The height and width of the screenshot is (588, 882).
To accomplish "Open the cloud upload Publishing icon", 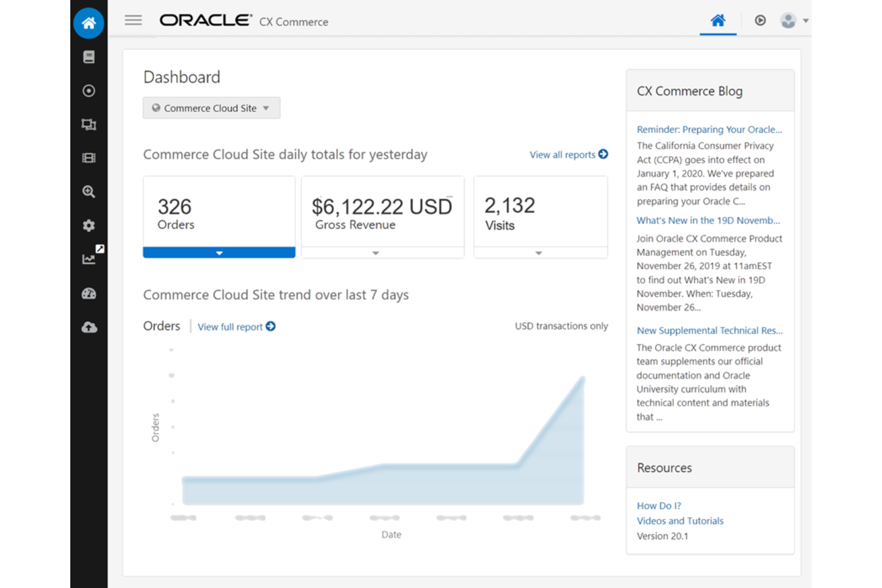I will coord(89,327).
